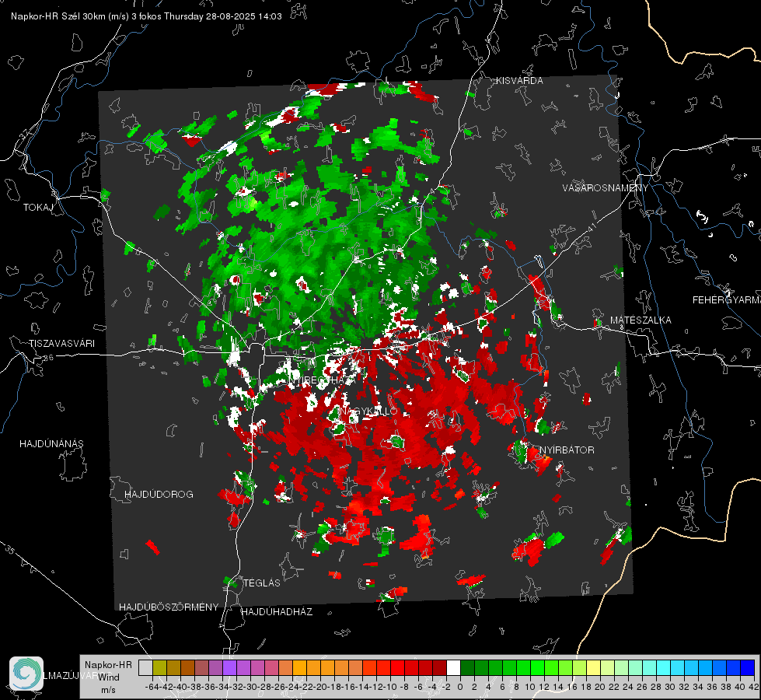This screenshot has height=700, width=761.
Task: Click the TÉGLÁS town label
Action: (x=262, y=583)
